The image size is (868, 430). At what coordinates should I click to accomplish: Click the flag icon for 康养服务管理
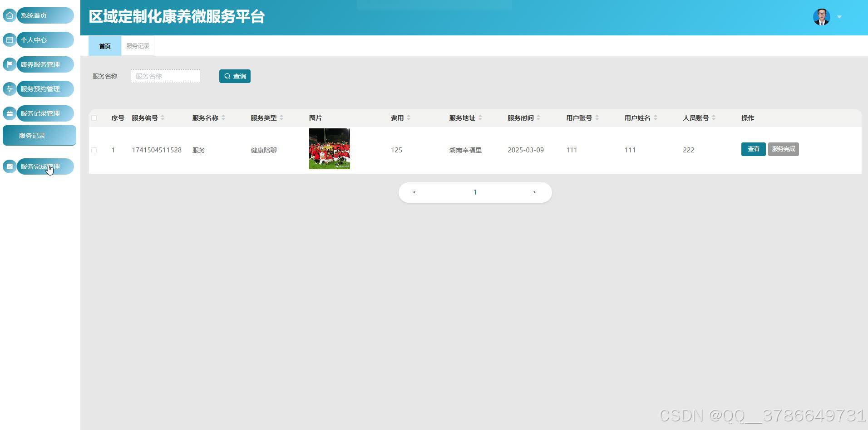tap(10, 64)
